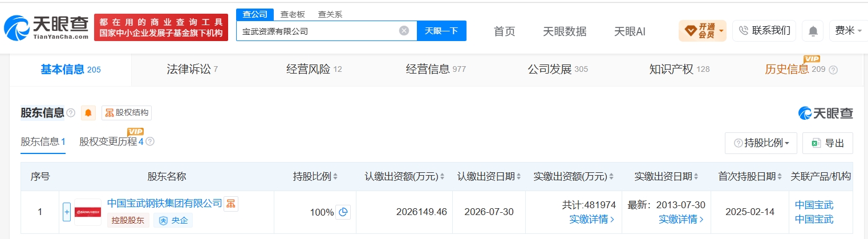Image resolution: width=868 pixels, height=239 pixels.
Task: Click the Baowu company logo thumbnail
Action: coord(88,212)
